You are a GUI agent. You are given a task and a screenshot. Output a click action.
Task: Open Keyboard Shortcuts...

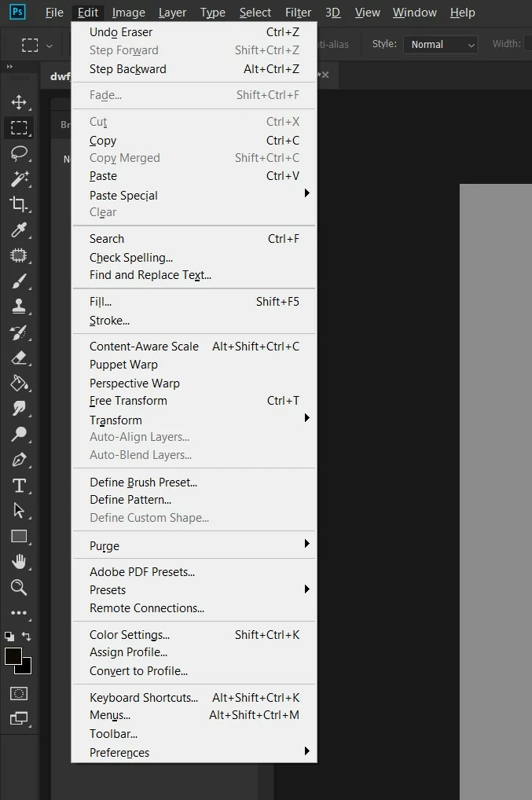(194, 698)
